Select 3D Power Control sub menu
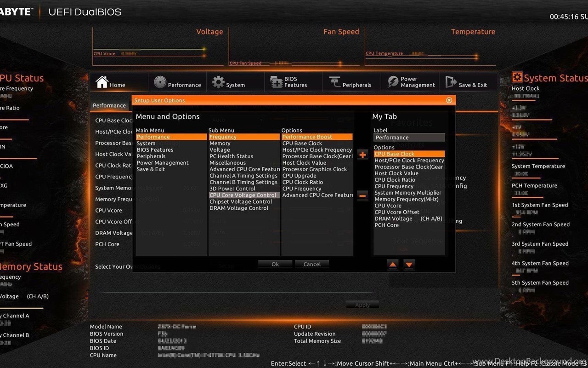The height and width of the screenshot is (368, 588). click(244, 189)
